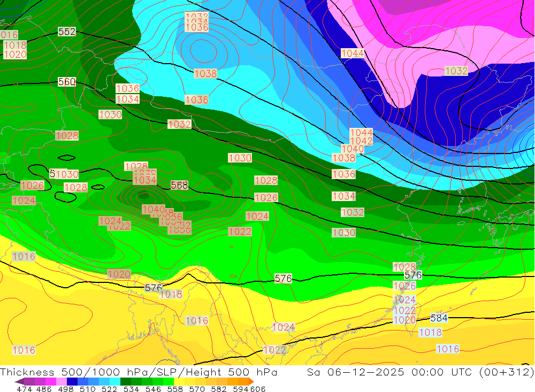Click the map title 'Thickness 500/1000 hPa/SLP/Height 500 hPa'
535x392 pixels.
(x=139, y=372)
